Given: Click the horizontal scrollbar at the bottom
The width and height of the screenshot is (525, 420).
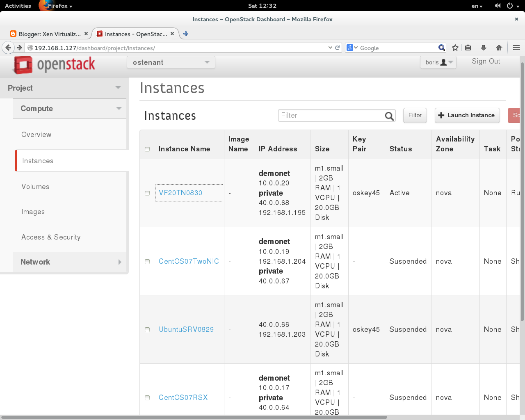Looking at the screenshot, I should (x=194, y=417).
